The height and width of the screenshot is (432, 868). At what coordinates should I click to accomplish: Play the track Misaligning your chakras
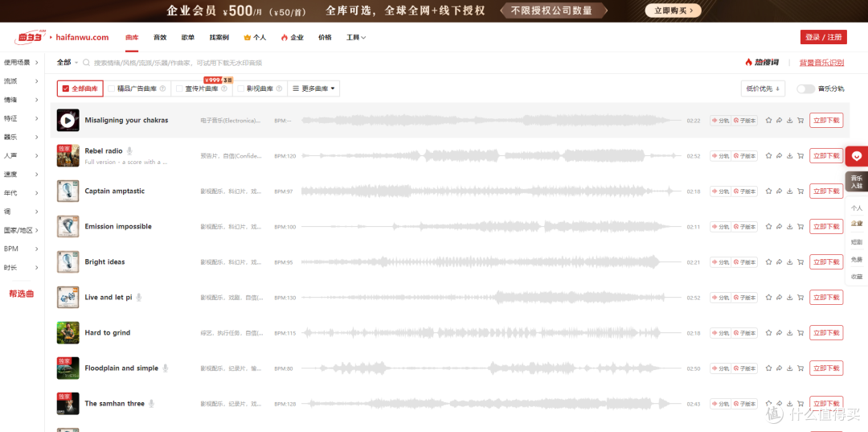68,120
